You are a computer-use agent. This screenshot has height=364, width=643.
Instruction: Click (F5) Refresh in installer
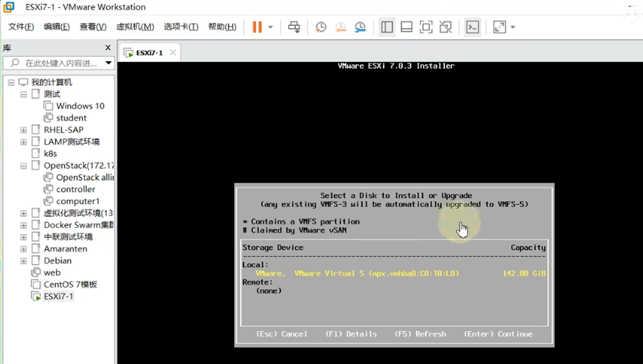coord(421,334)
